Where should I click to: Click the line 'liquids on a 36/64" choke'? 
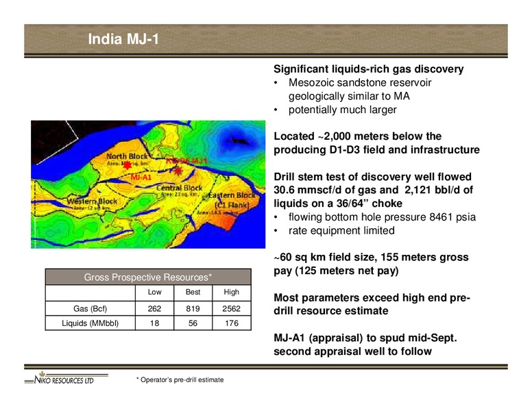point(338,203)
